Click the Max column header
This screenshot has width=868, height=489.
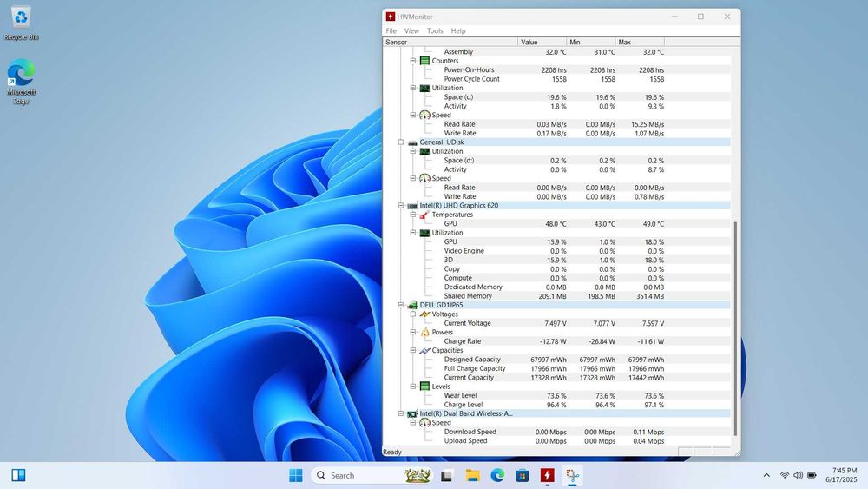click(x=640, y=42)
